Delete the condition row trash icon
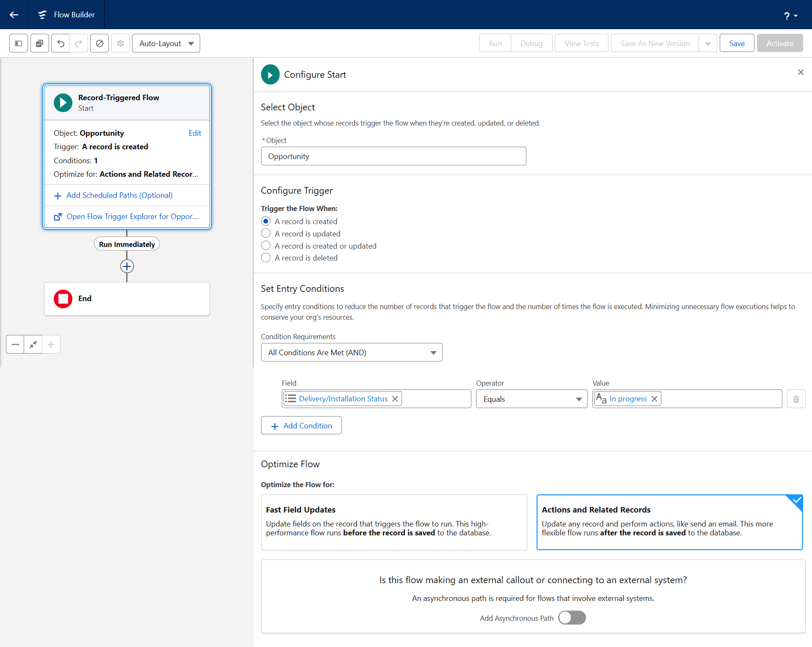Viewport: 812px width, 647px height. 796,399
